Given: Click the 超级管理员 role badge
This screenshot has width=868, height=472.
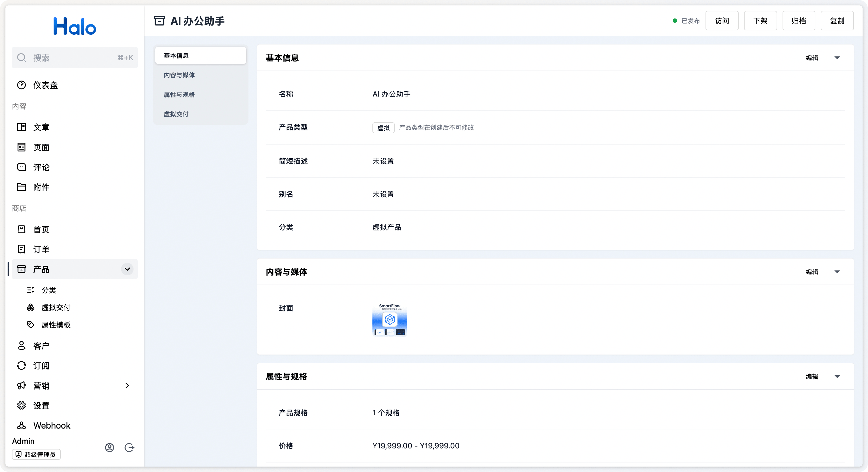Looking at the screenshot, I should click(x=36, y=454).
